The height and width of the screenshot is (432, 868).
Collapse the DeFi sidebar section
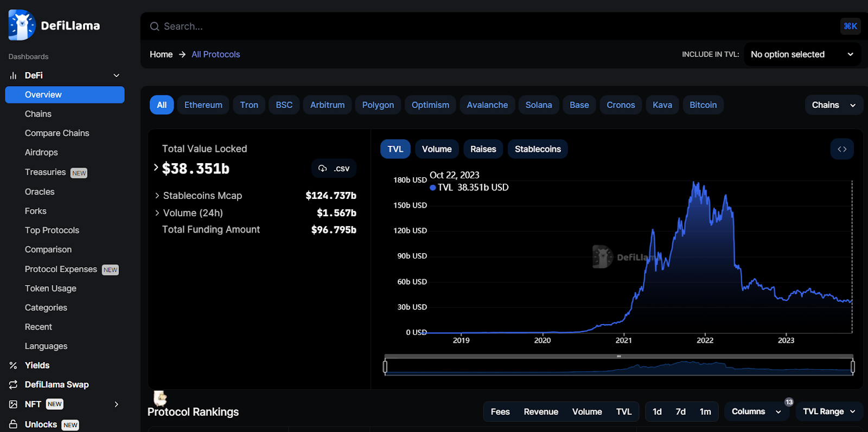(116, 75)
